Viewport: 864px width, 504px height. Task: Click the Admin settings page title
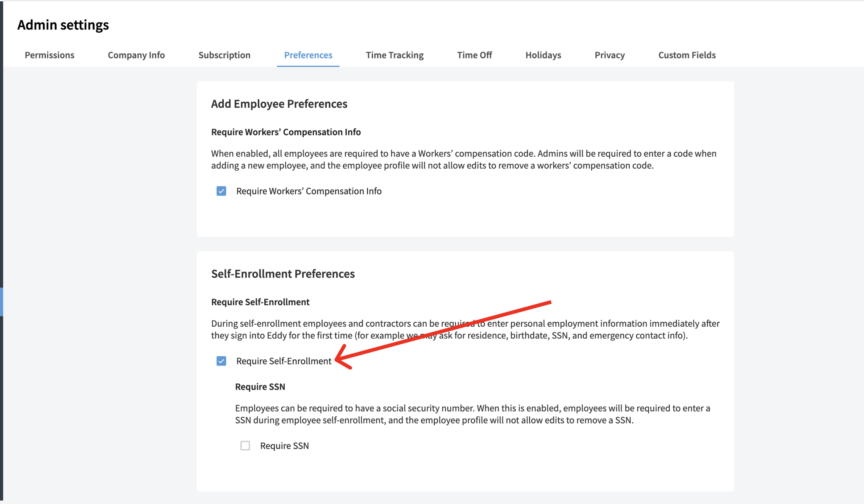tap(63, 25)
